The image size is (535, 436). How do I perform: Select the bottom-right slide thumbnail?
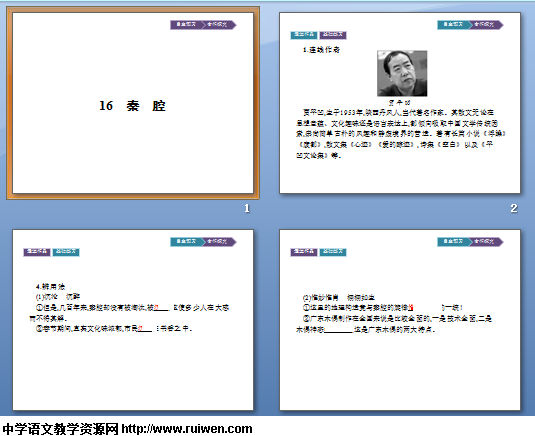tap(400, 320)
